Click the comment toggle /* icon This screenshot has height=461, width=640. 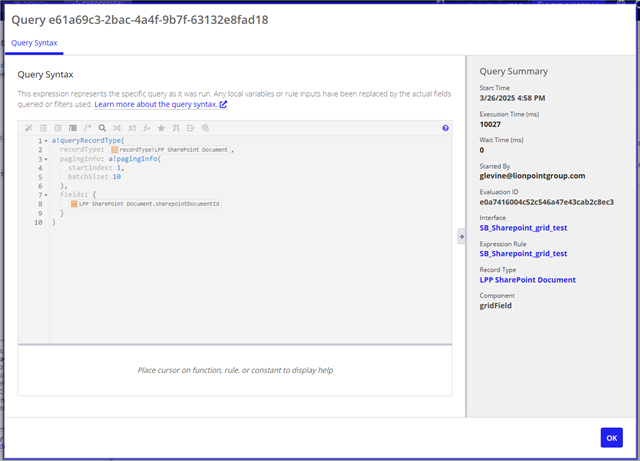pos(87,128)
